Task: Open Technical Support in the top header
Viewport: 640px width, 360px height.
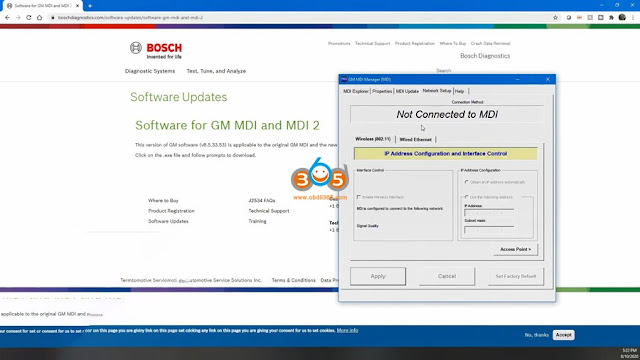Action: 373,43
